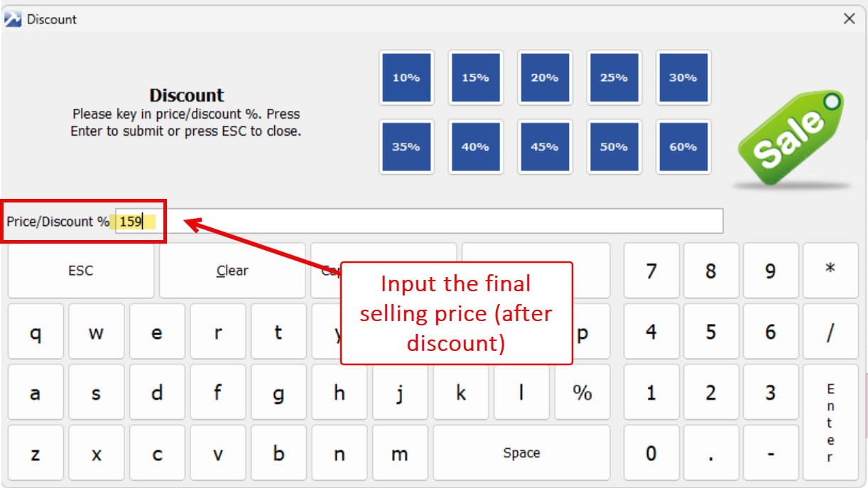Choose the 50% discount preset

click(x=614, y=147)
